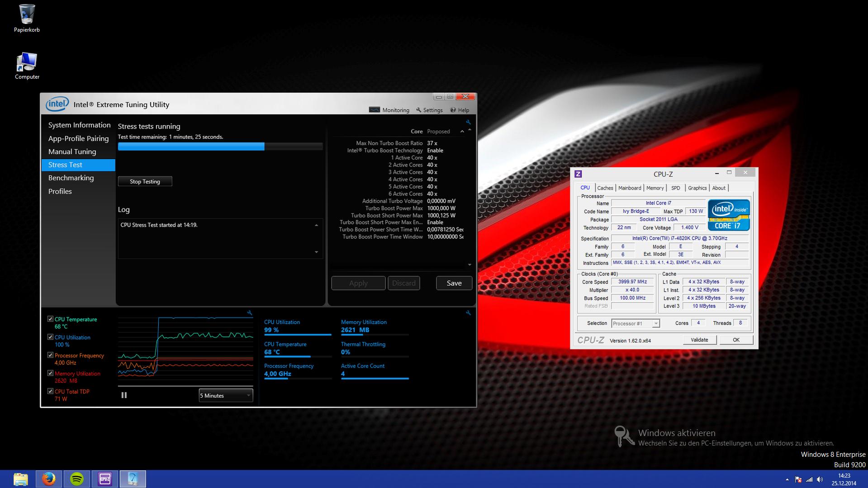Open the Computer desktop icon

click(27, 66)
